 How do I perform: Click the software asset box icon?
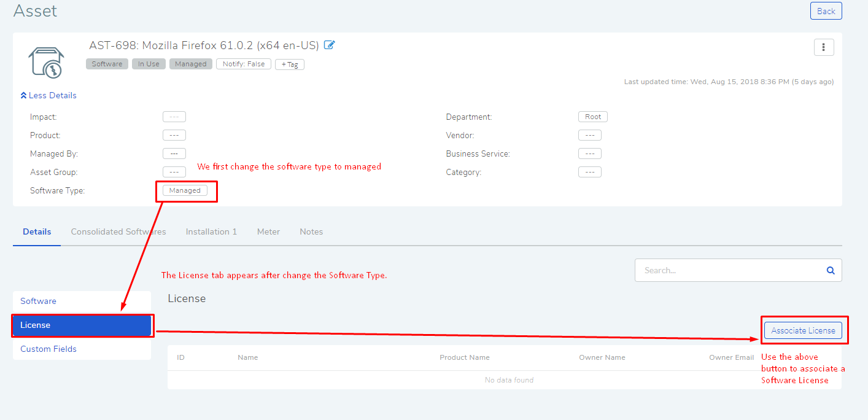coord(47,63)
